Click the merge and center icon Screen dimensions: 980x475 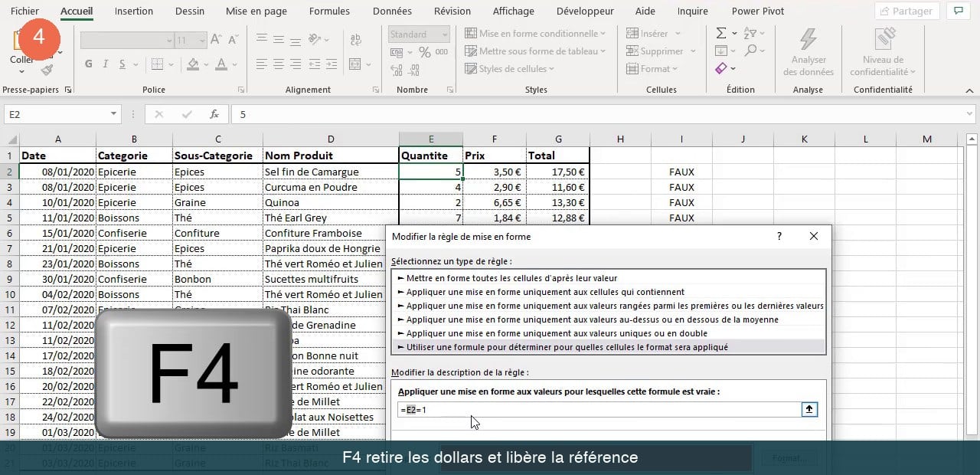click(x=354, y=64)
